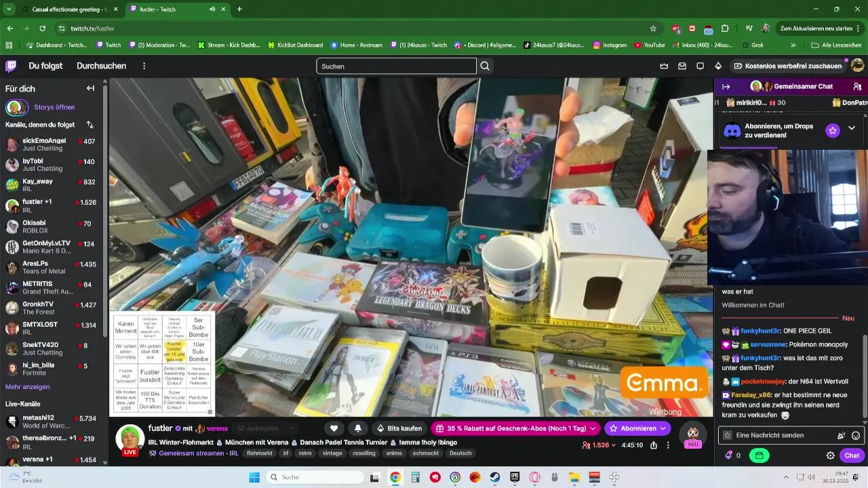Open the celebration party popper icon
The height and width of the screenshot is (488, 868).
[842, 435]
